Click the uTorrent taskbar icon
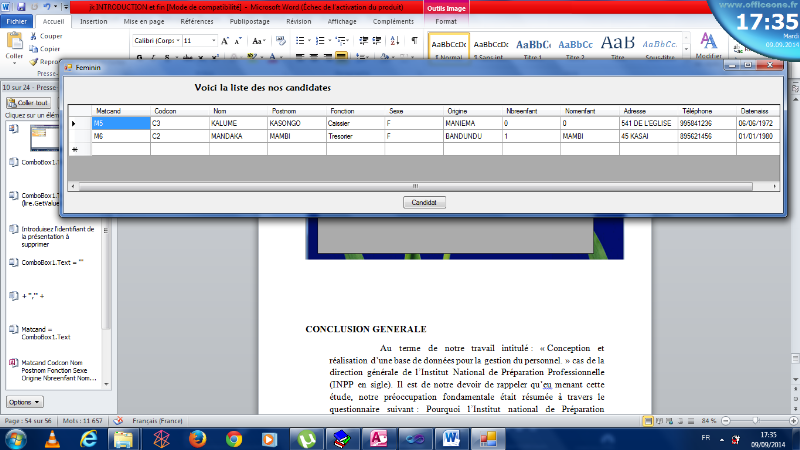 [x=306, y=438]
